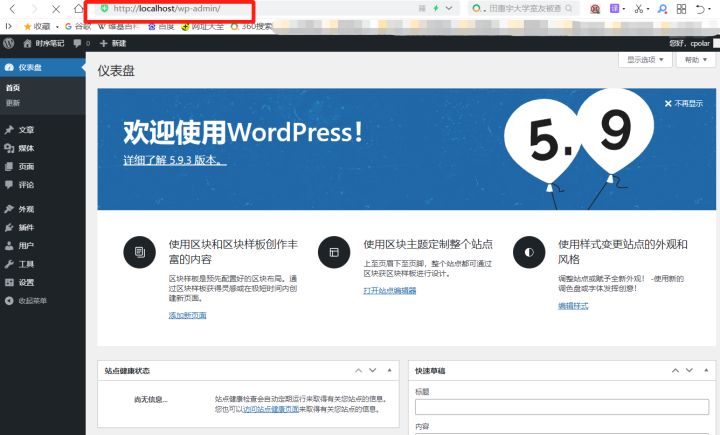The width and height of the screenshot is (720, 435).
Task: Follow the 添加新页面 link
Action: (x=187, y=315)
